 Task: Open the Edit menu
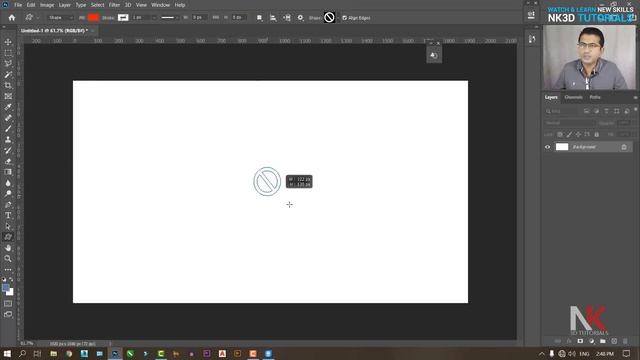click(31, 5)
